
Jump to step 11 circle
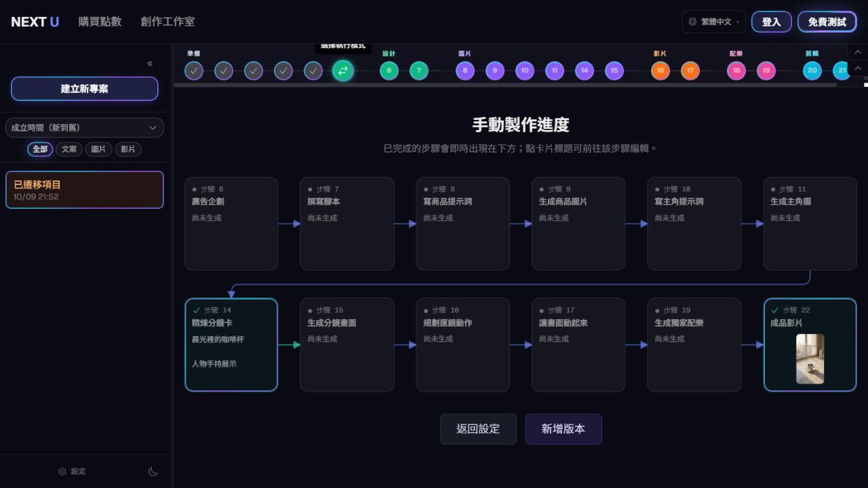point(555,70)
